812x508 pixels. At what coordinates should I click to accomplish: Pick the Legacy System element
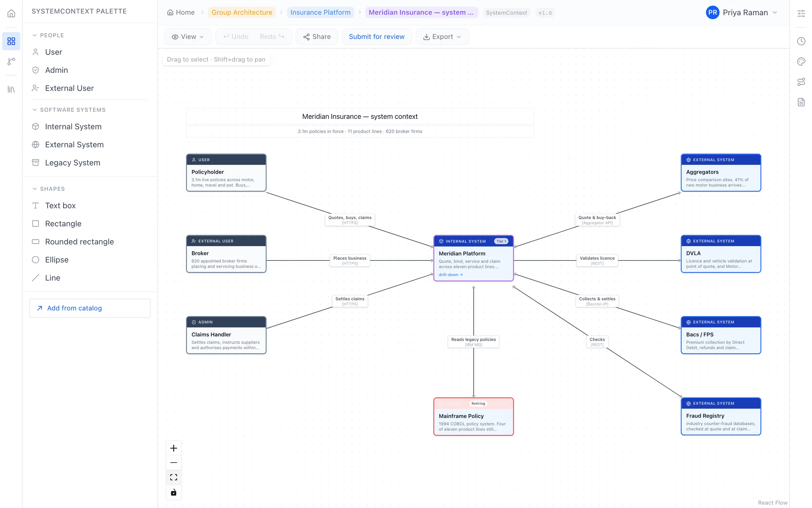click(90, 163)
